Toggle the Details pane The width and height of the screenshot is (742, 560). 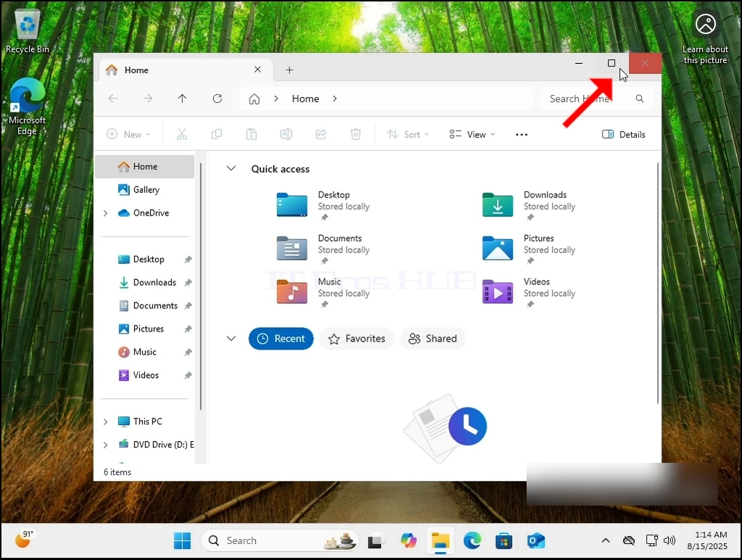pos(623,134)
